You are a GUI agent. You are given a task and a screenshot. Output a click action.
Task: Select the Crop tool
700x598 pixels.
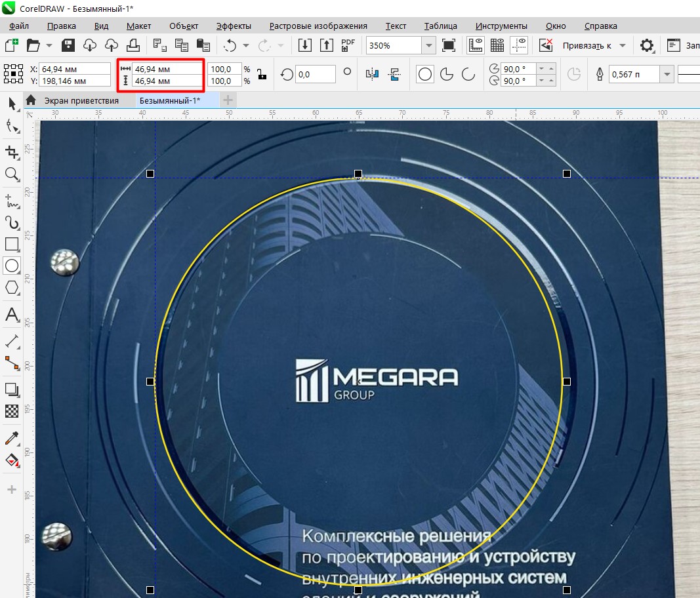pyautogui.click(x=12, y=152)
